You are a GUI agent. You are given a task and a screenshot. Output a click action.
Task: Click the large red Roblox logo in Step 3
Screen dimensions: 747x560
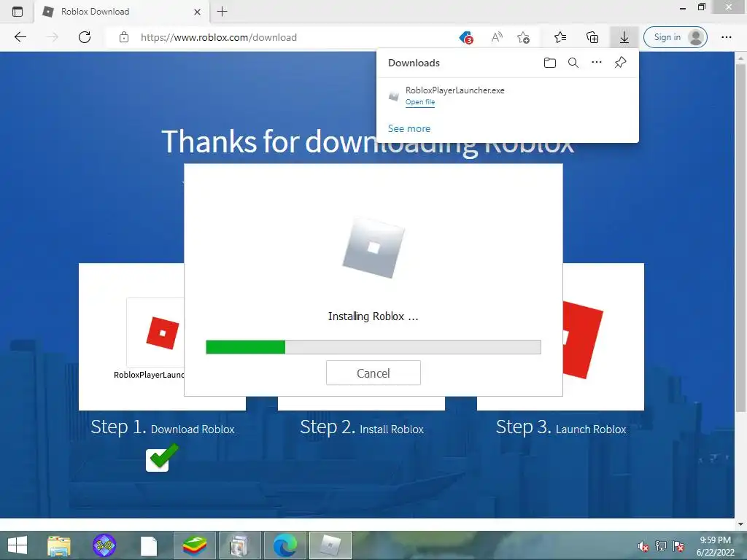click(583, 340)
